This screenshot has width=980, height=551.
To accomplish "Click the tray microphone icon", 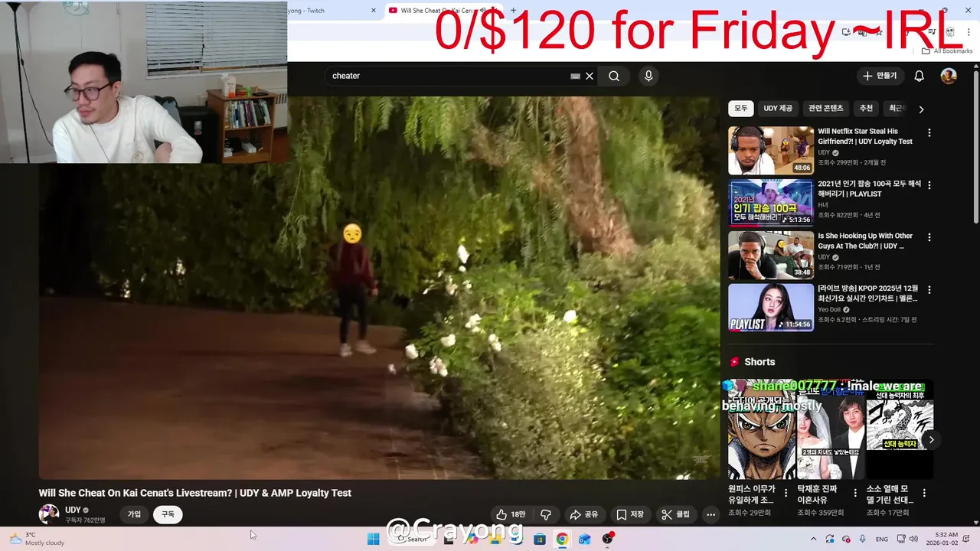I will coord(863,539).
